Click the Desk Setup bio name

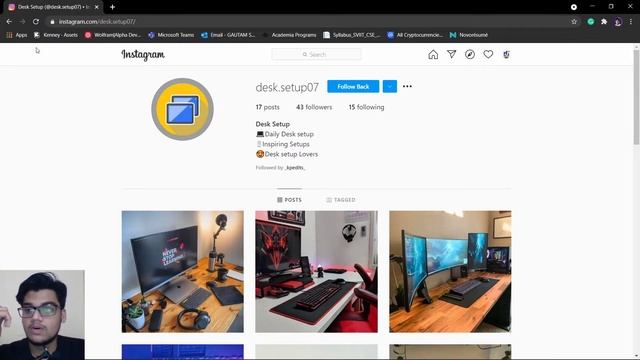pyautogui.click(x=273, y=124)
